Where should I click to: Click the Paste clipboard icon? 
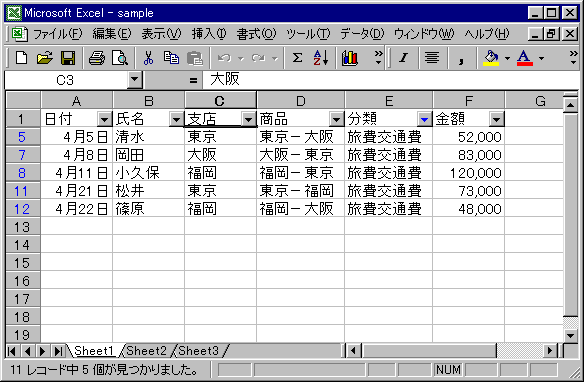click(194, 58)
